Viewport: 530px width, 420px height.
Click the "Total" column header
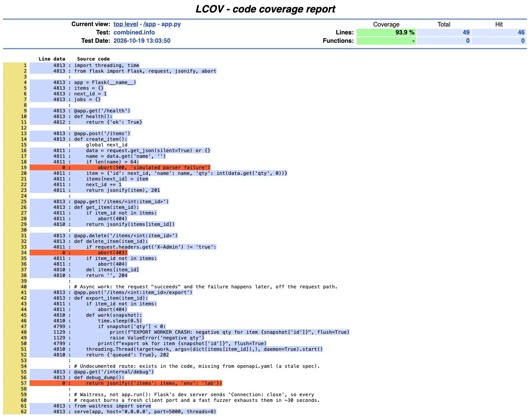444,24
